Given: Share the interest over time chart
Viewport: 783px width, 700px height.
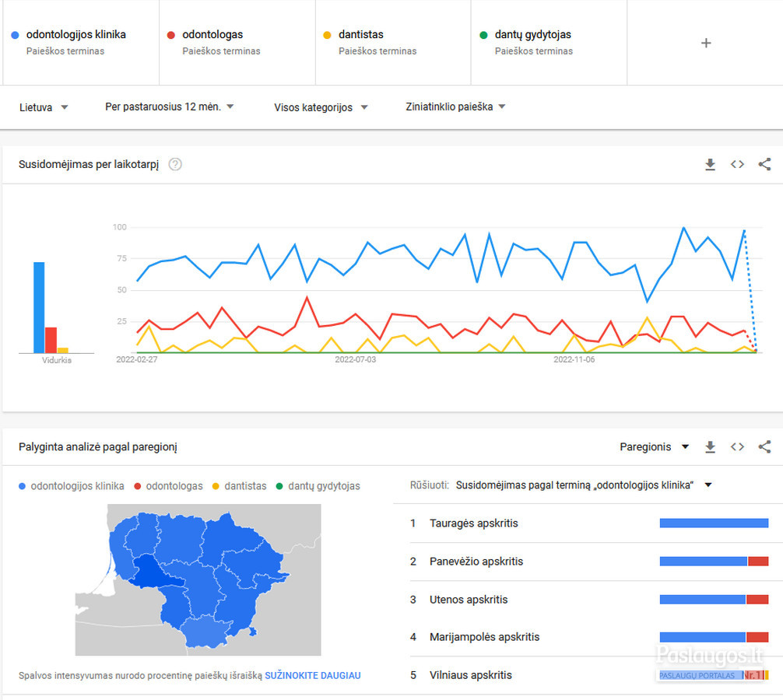Looking at the screenshot, I should [x=764, y=164].
